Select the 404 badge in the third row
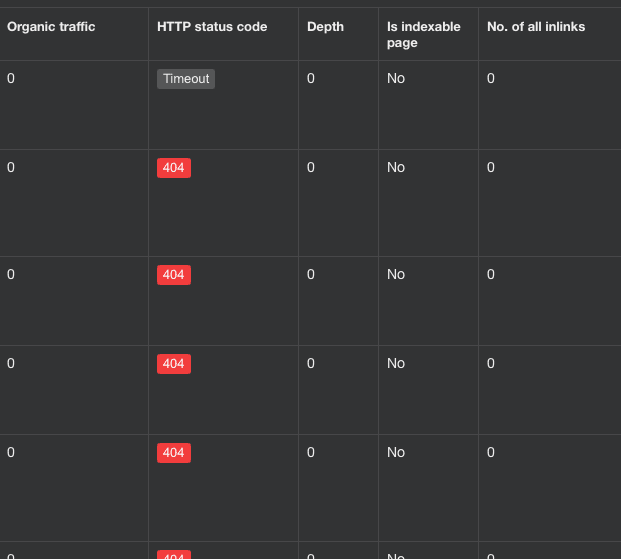The height and width of the screenshot is (559, 621). tap(173, 275)
